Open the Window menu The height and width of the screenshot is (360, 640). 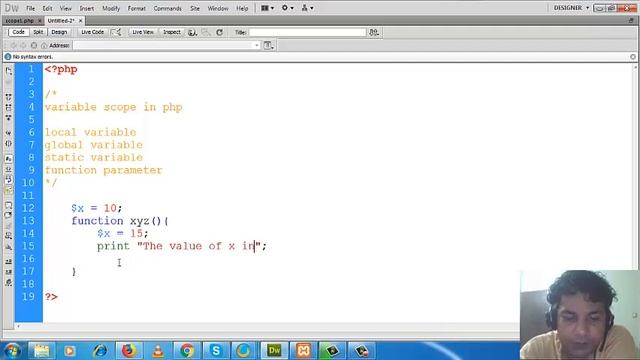pos(218,8)
